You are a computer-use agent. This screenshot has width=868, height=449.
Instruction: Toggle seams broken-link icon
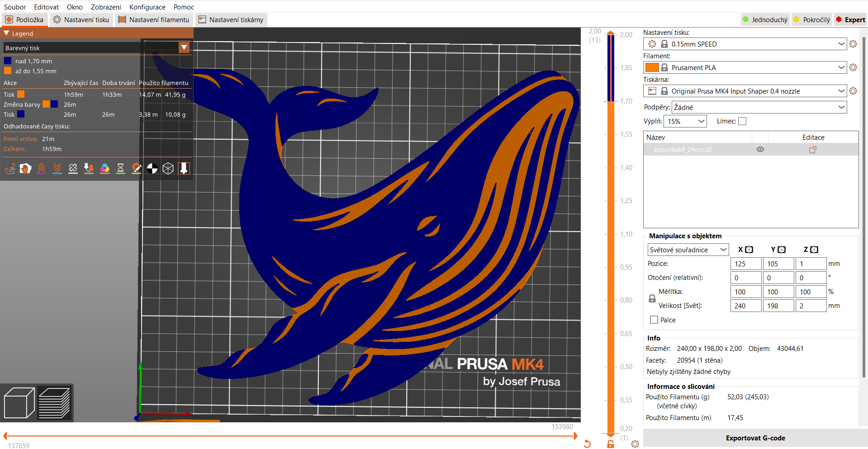(73, 169)
